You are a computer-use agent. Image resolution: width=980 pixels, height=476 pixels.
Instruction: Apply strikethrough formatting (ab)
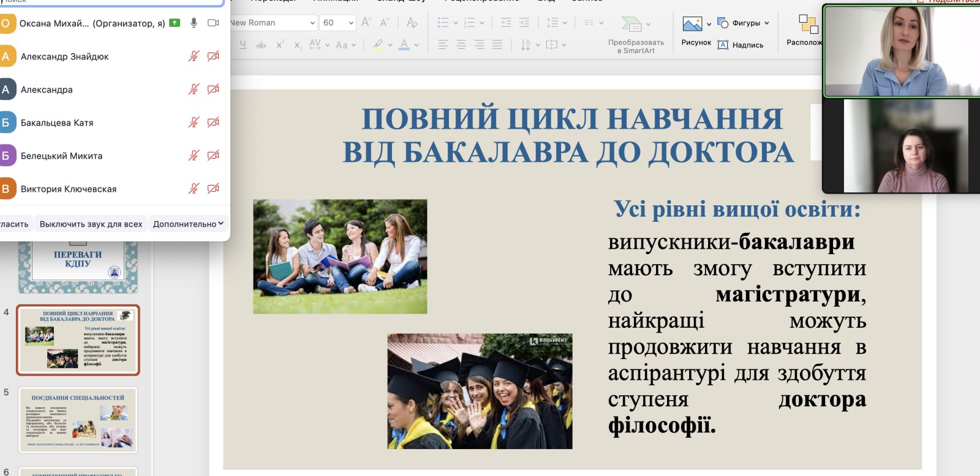coord(261,45)
